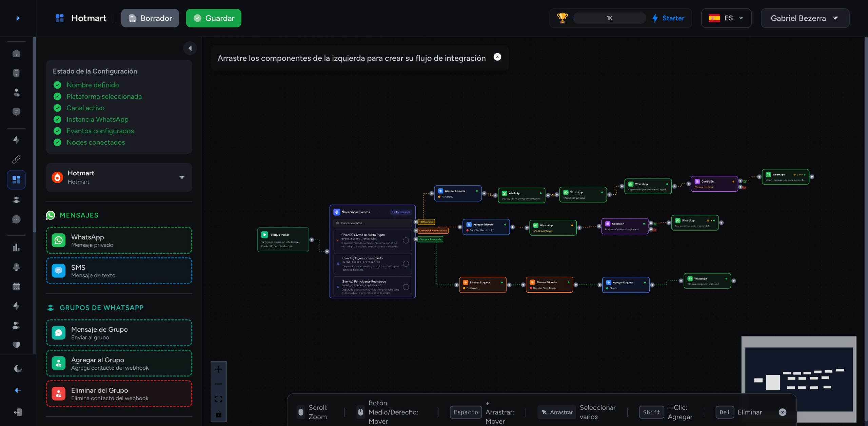Open the link chain icon in sidebar
Viewport: 868px width, 426px height.
click(x=16, y=159)
